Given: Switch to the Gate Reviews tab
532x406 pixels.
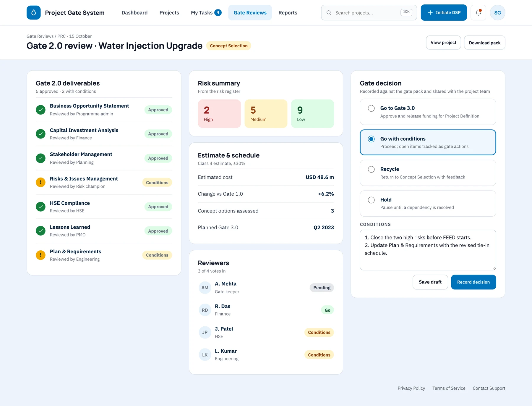Looking at the screenshot, I should click(250, 13).
